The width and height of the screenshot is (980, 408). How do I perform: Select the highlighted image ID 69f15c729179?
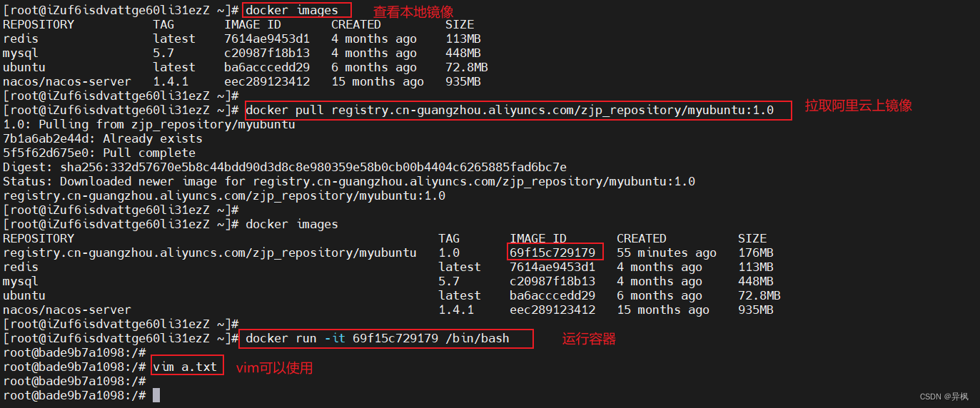coord(552,253)
